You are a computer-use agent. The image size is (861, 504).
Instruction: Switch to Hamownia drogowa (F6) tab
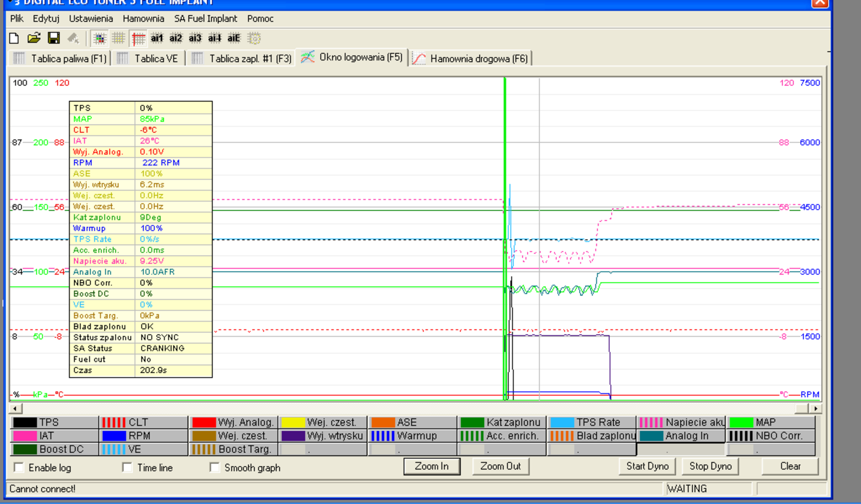471,58
